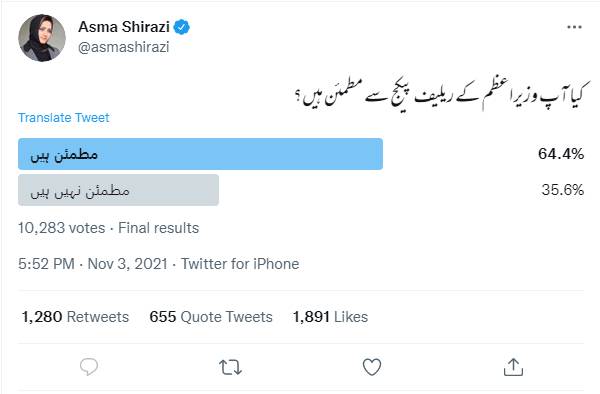This screenshot has height=394, width=600.
Task: Open the @asmashirazi handle link
Action: (x=124, y=47)
